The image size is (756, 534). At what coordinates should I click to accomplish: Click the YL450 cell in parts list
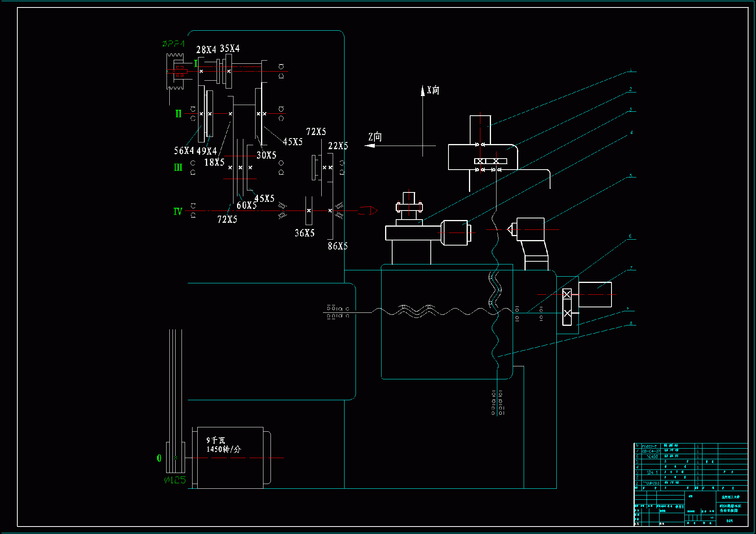(652, 456)
